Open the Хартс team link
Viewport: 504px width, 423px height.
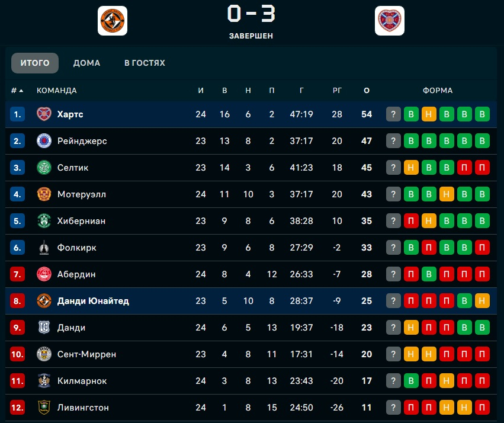(70, 114)
